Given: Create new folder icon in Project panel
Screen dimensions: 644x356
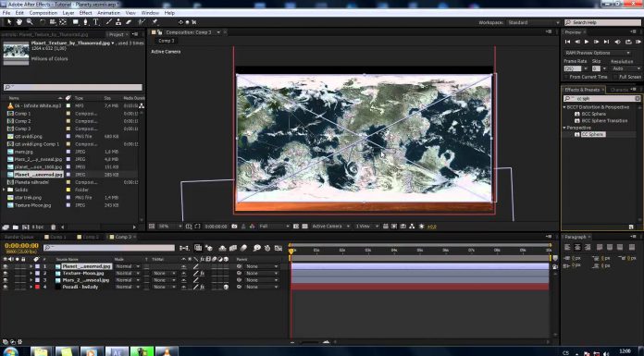Looking at the screenshot, I should tap(15, 227).
